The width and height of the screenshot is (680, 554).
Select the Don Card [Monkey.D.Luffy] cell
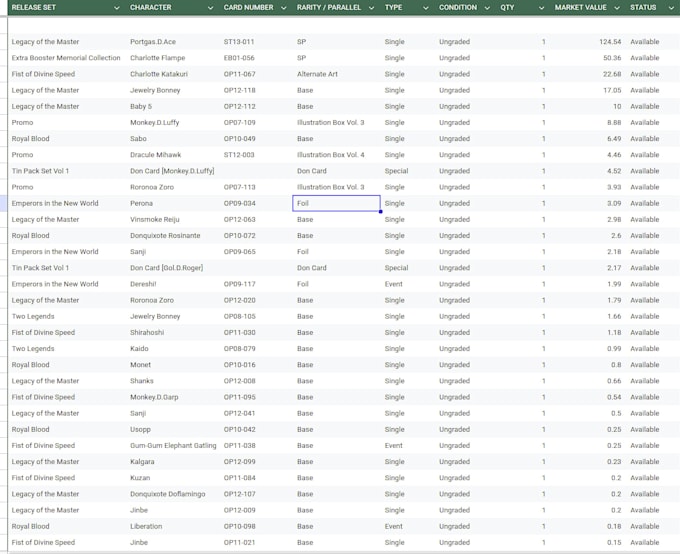click(173, 171)
